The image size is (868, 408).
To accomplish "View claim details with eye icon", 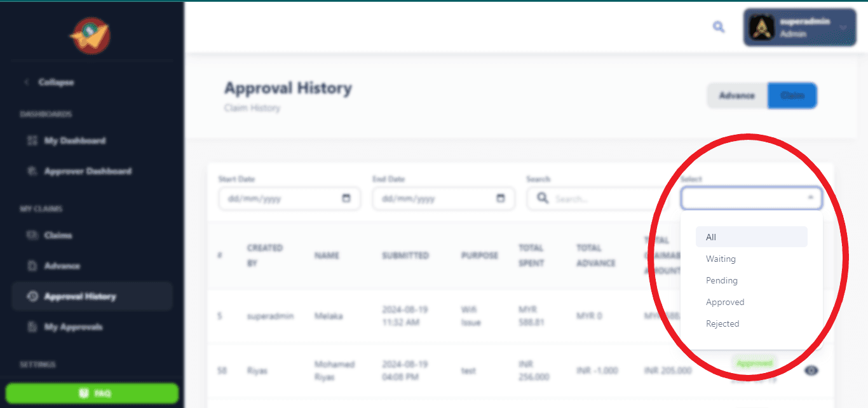I will [x=811, y=370].
